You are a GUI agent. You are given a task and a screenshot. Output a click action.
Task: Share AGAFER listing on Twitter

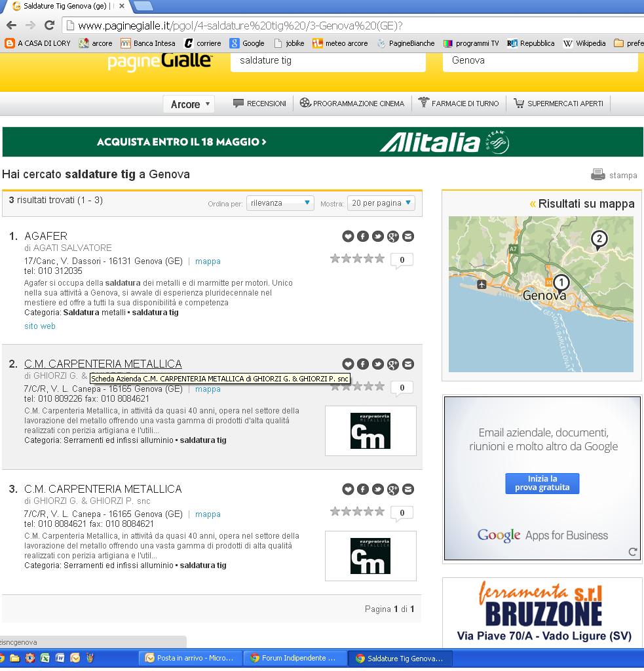click(378, 236)
